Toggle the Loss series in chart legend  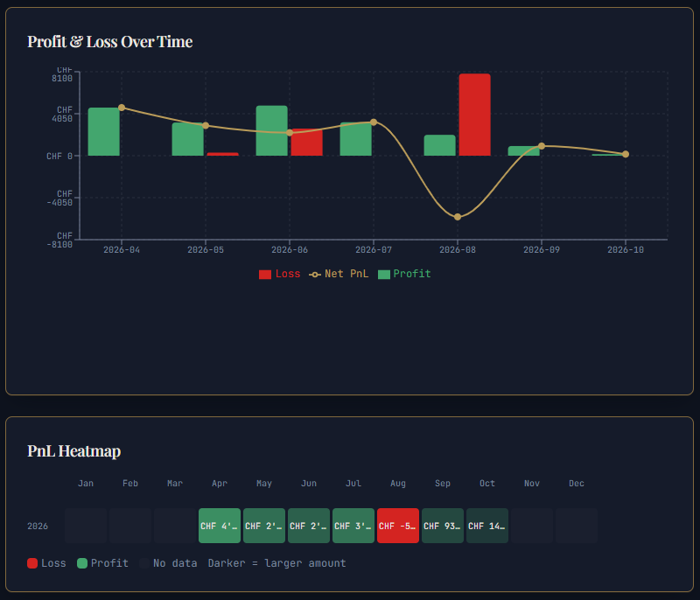pos(279,274)
